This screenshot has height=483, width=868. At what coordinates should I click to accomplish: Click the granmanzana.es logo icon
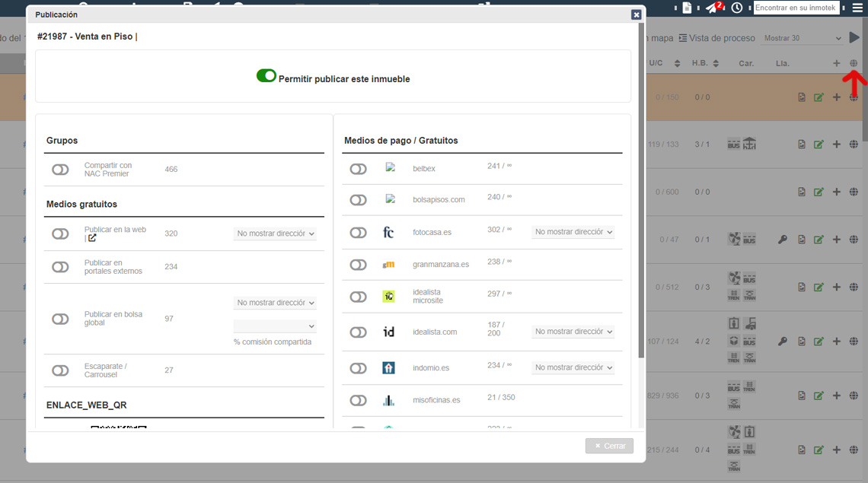pyautogui.click(x=388, y=265)
